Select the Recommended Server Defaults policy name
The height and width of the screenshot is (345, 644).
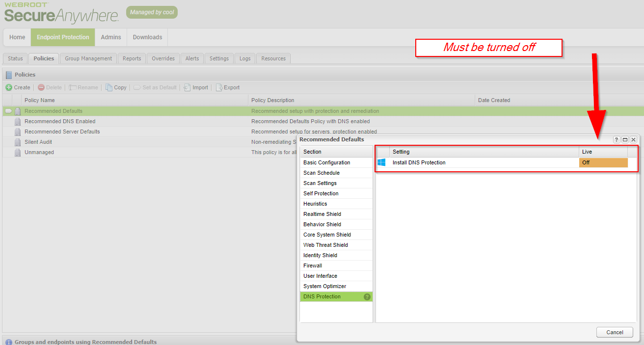62,132
